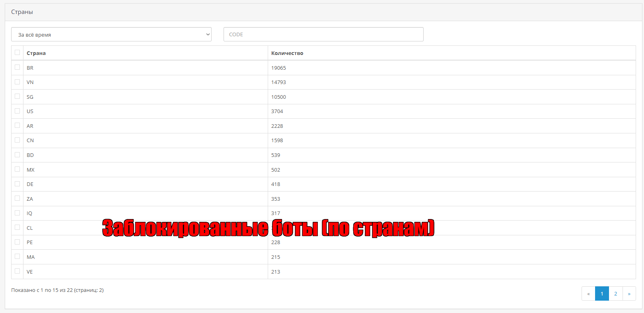Select the MX row checkbox
The height and width of the screenshot is (313, 644).
(x=17, y=169)
